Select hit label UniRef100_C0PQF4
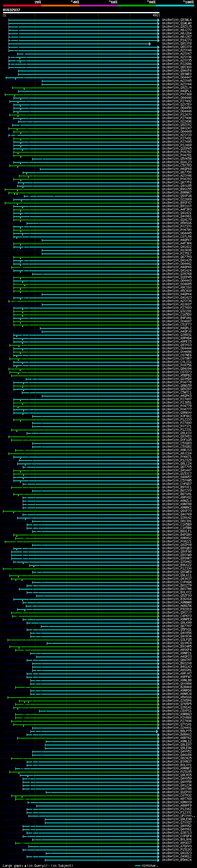Image resolution: width=197 pixels, height=868 pixels. pyautogui.click(x=177, y=836)
